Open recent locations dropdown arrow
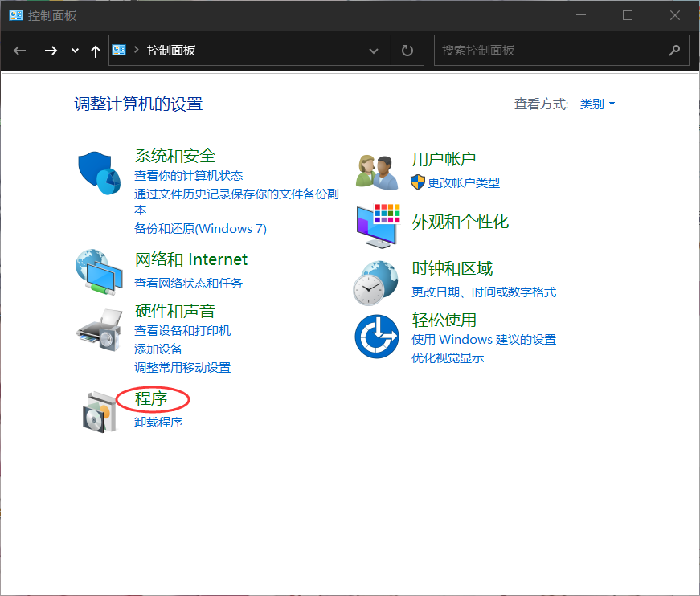Image resolution: width=700 pixels, height=596 pixels. coord(75,51)
